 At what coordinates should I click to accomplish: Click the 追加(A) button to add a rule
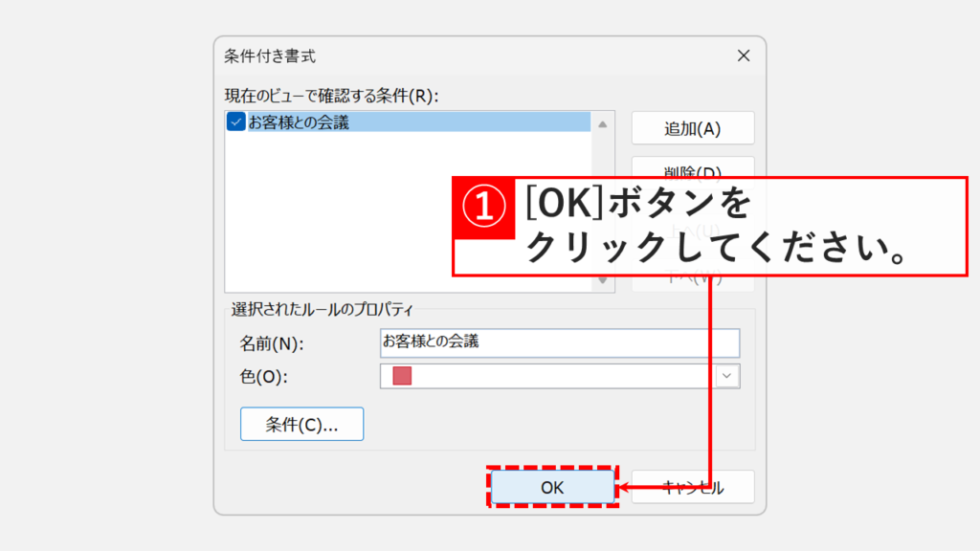(x=693, y=127)
